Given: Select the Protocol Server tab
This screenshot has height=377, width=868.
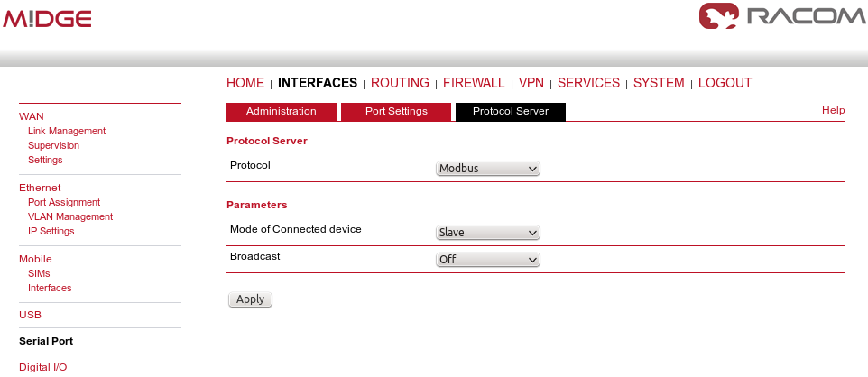Looking at the screenshot, I should [x=510, y=112].
